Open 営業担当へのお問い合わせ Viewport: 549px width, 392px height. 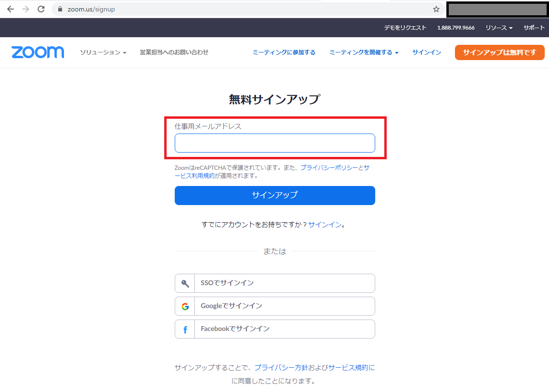(174, 52)
